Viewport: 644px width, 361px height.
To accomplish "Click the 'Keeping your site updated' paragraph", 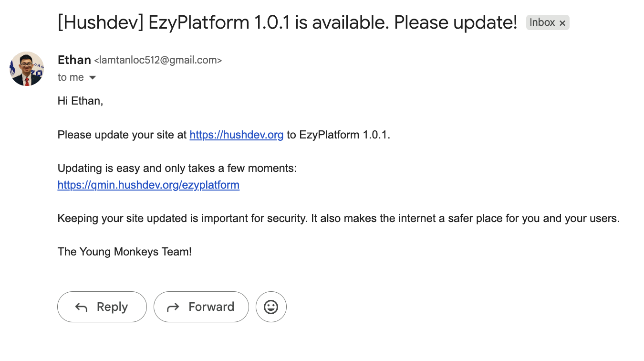I will 338,218.
